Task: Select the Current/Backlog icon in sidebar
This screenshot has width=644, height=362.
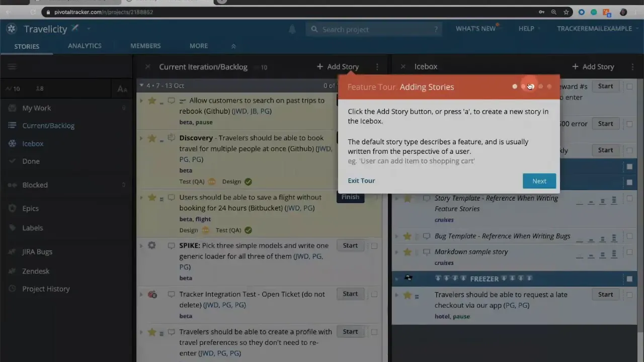Action: (x=12, y=126)
